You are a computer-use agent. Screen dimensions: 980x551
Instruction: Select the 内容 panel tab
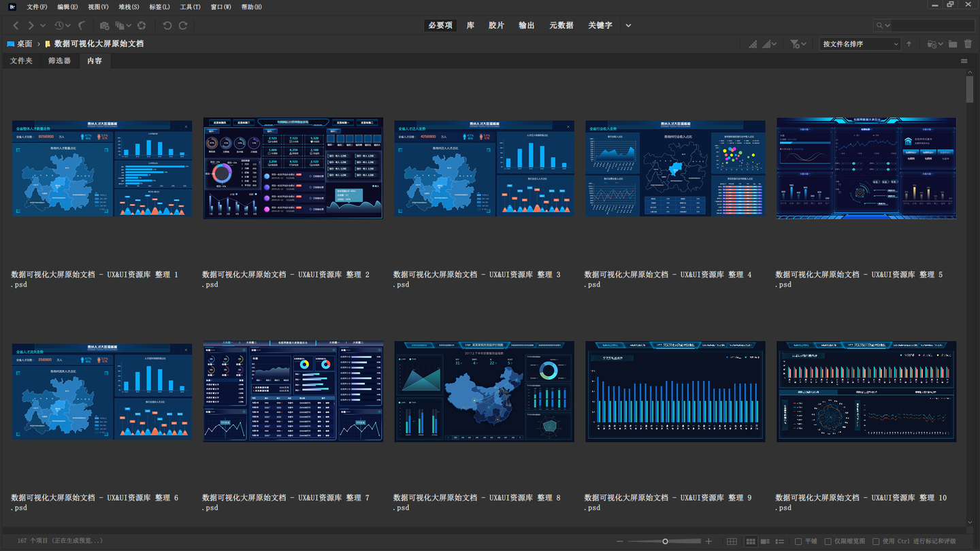click(95, 61)
